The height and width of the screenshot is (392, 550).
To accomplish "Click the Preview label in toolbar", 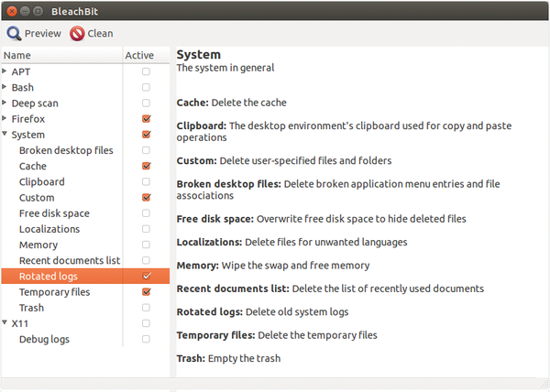I will pyautogui.click(x=43, y=33).
